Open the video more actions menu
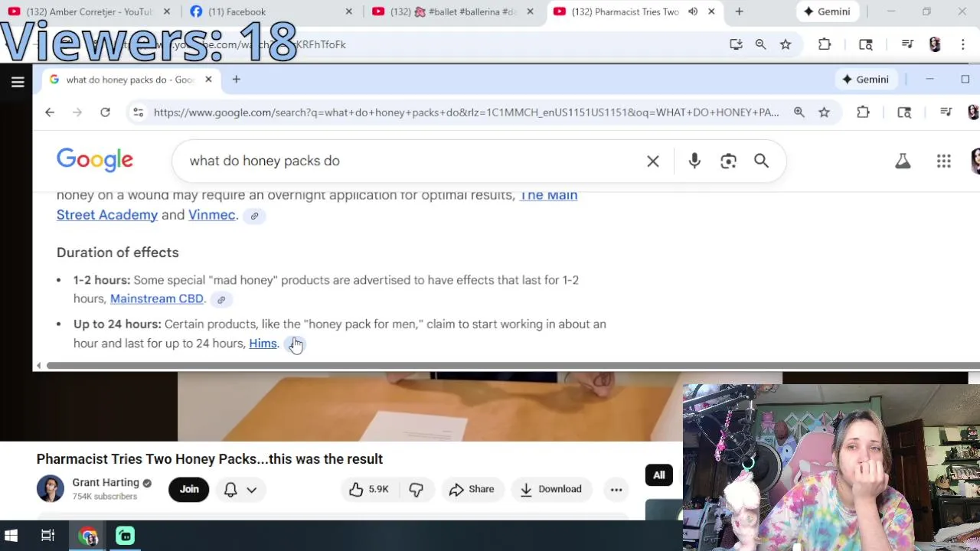 pyautogui.click(x=616, y=489)
